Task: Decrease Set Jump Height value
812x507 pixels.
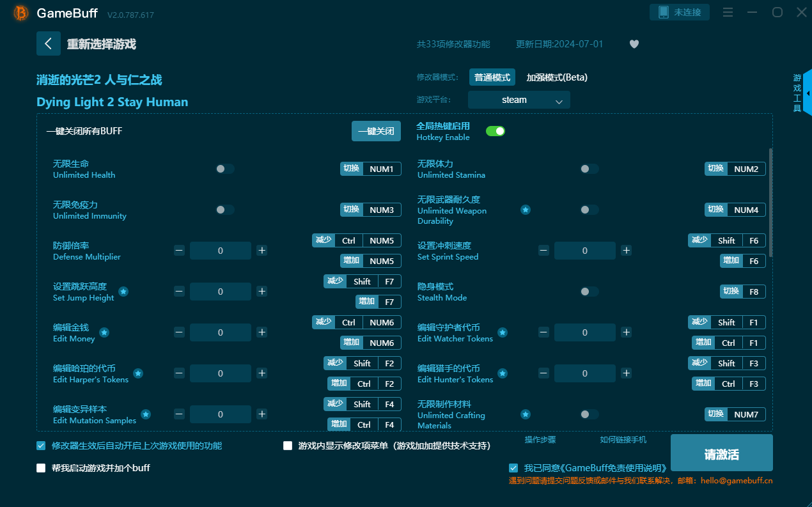Action: point(179,292)
